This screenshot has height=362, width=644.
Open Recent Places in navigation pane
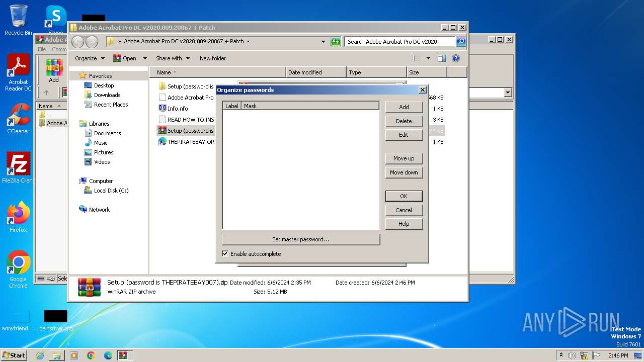click(x=111, y=105)
